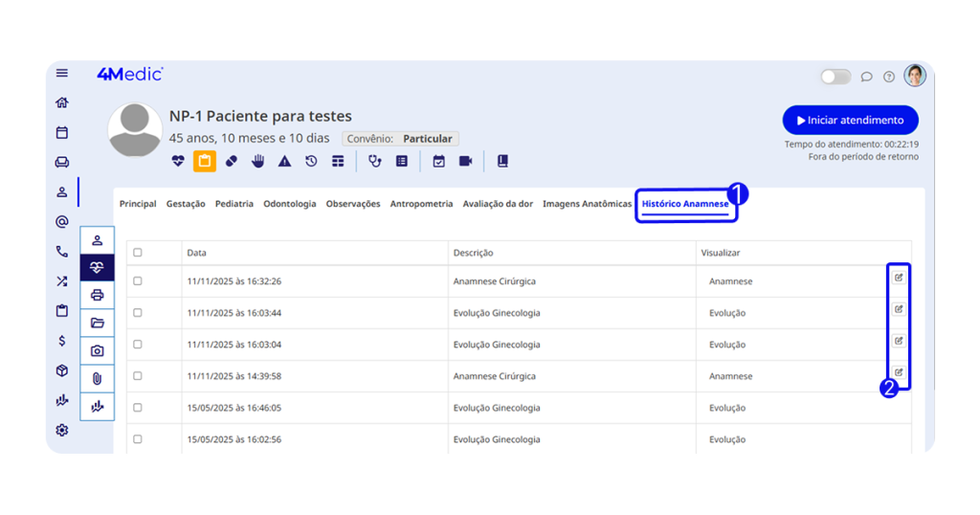Image resolution: width=980 pixels, height=515 pixels.
Task: Open the settings gear in left sidebar
Action: 62,430
